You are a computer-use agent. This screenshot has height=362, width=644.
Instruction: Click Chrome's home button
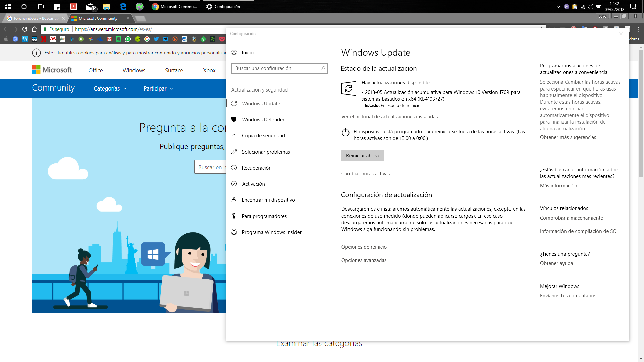click(x=34, y=29)
